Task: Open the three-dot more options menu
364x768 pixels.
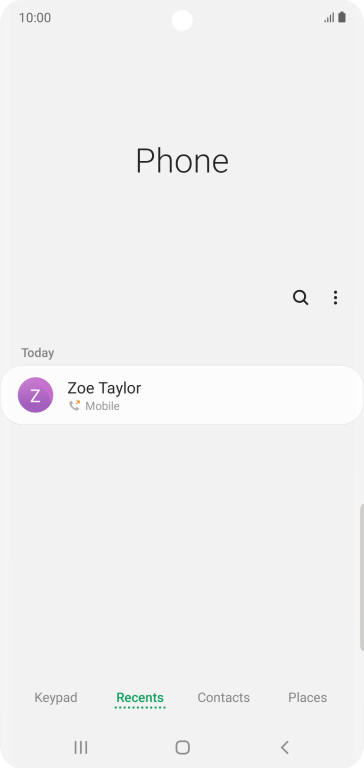Action: (335, 297)
